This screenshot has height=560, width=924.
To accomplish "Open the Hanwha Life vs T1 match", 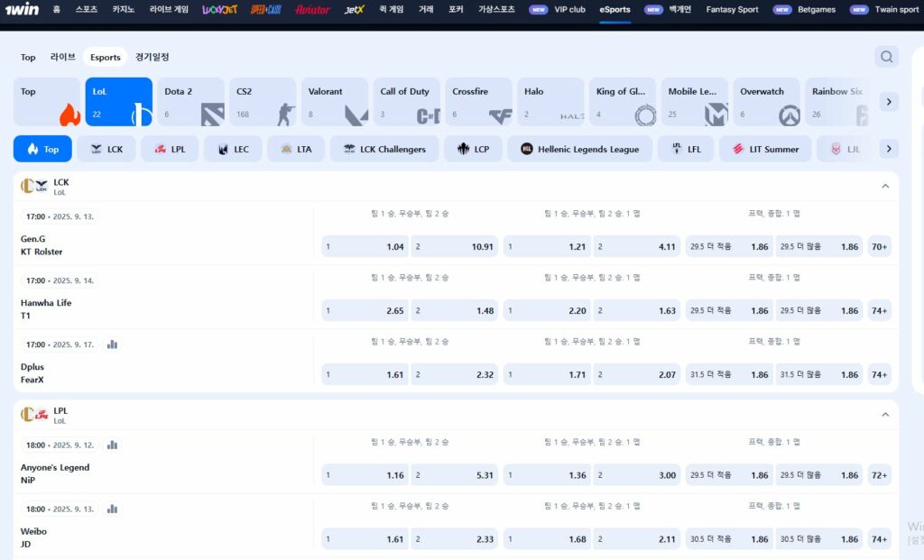I will (x=46, y=309).
